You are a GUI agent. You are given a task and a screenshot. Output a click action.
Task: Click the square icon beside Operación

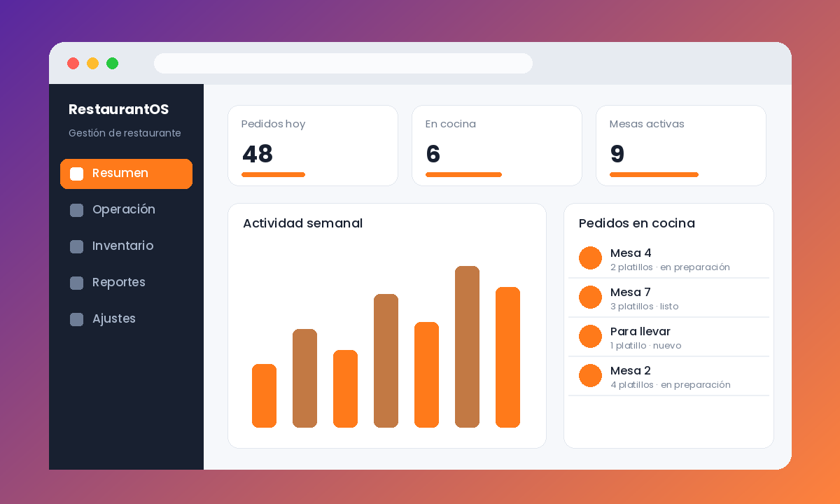77,210
